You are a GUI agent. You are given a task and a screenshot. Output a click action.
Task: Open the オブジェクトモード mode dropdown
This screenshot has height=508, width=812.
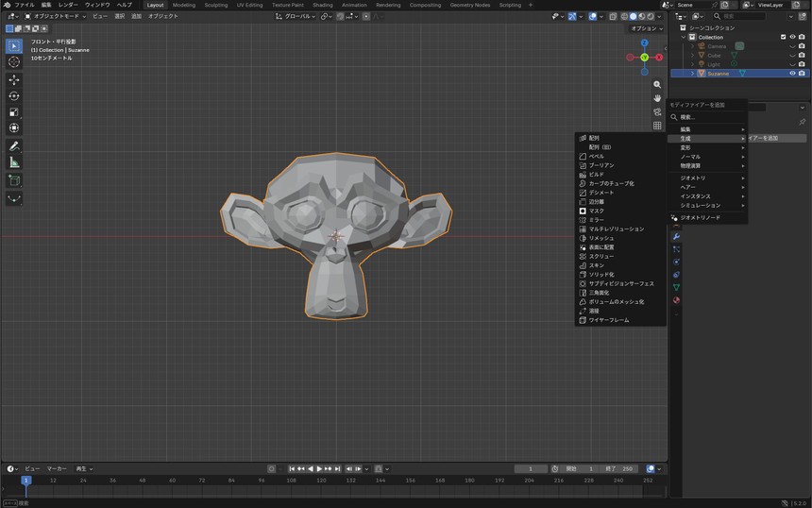(56, 16)
